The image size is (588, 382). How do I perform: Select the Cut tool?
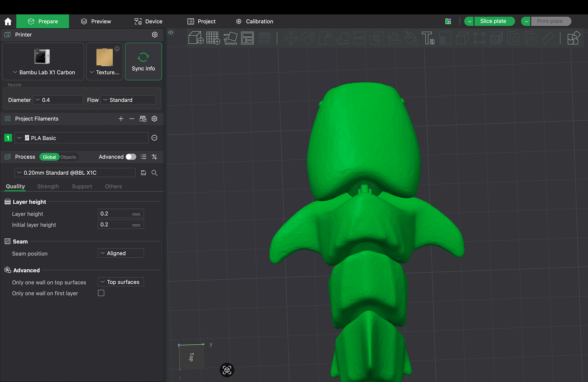tap(360, 38)
